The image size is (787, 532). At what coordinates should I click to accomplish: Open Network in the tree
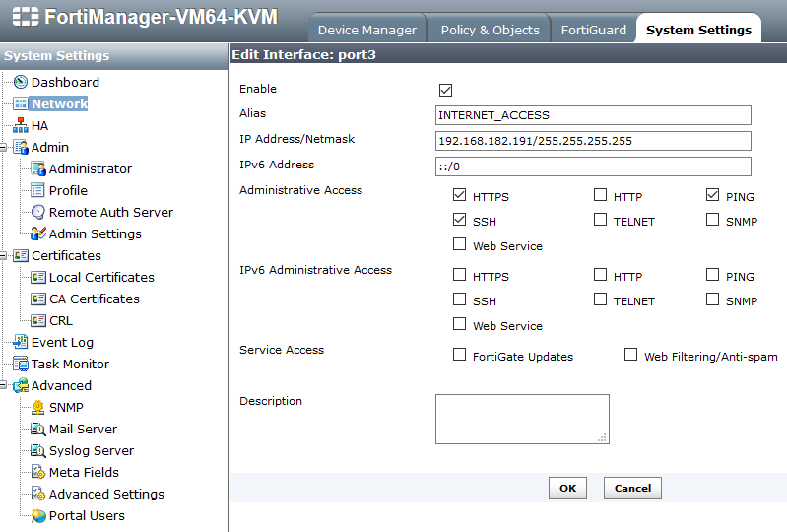click(59, 103)
